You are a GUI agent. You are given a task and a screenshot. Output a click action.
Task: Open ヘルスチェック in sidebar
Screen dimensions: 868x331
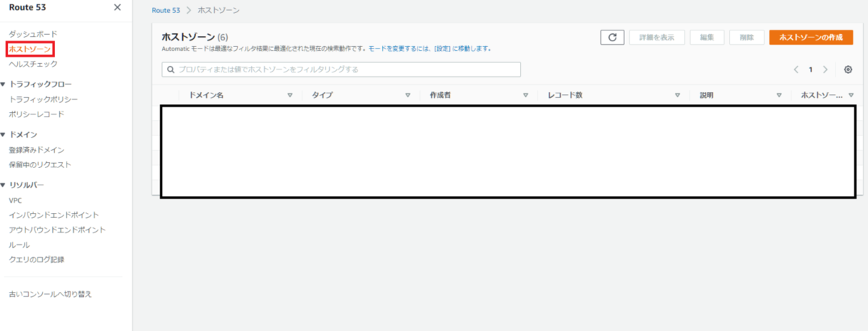[33, 64]
